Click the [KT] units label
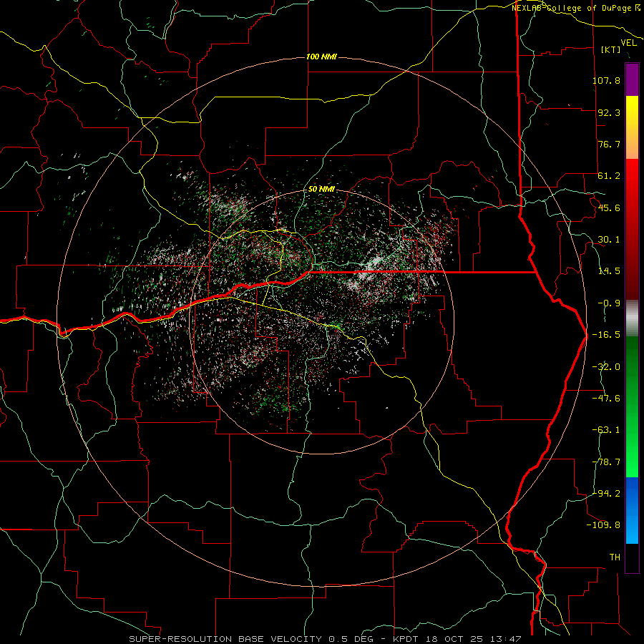The height and width of the screenshot is (644, 644). 611,49
